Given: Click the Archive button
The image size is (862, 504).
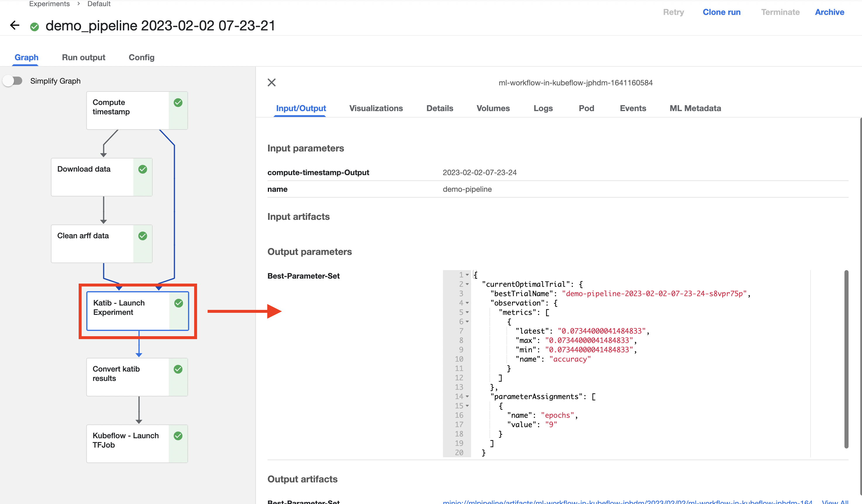Looking at the screenshot, I should [829, 12].
